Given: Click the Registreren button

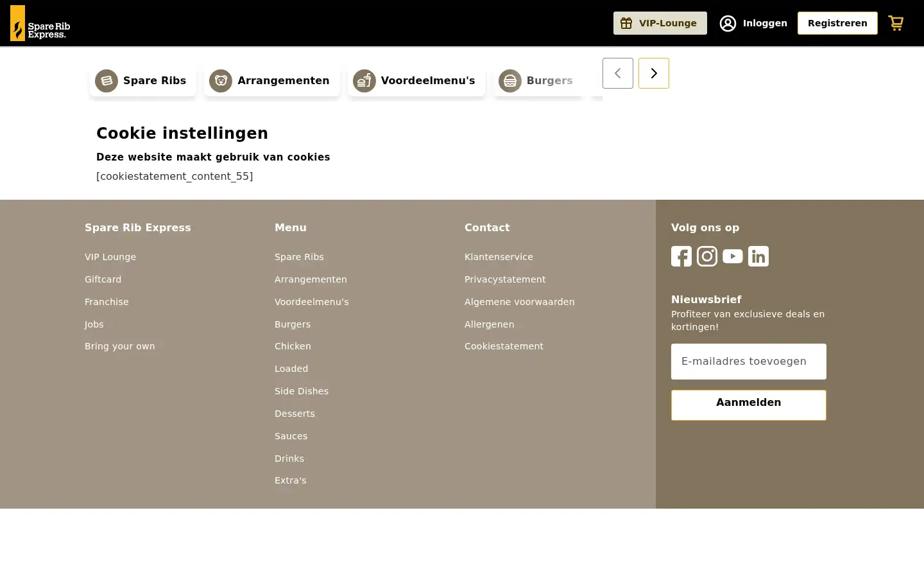Looking at the screenshot, I should coord(837,23).
